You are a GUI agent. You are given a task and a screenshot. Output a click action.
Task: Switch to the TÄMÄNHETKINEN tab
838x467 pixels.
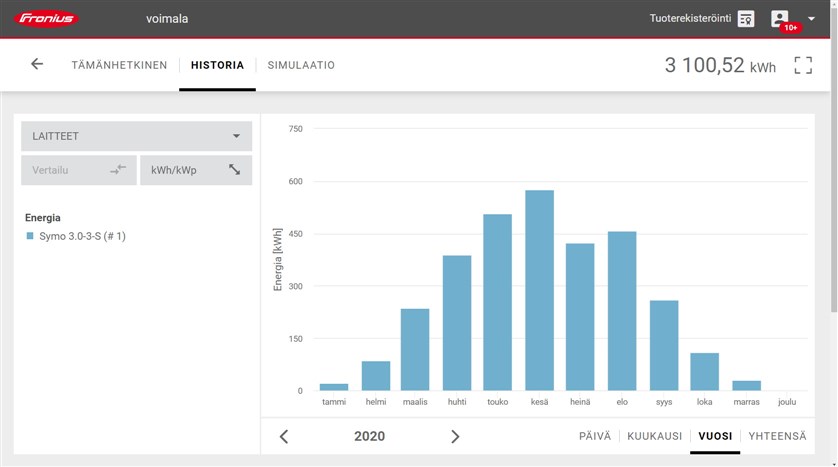click(x=119, y=65)
